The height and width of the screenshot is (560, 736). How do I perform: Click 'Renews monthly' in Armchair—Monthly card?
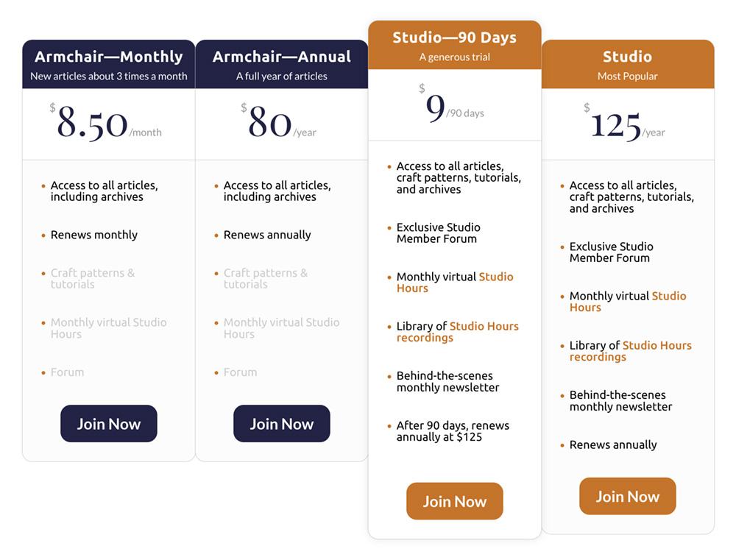(x=94, y=235)
